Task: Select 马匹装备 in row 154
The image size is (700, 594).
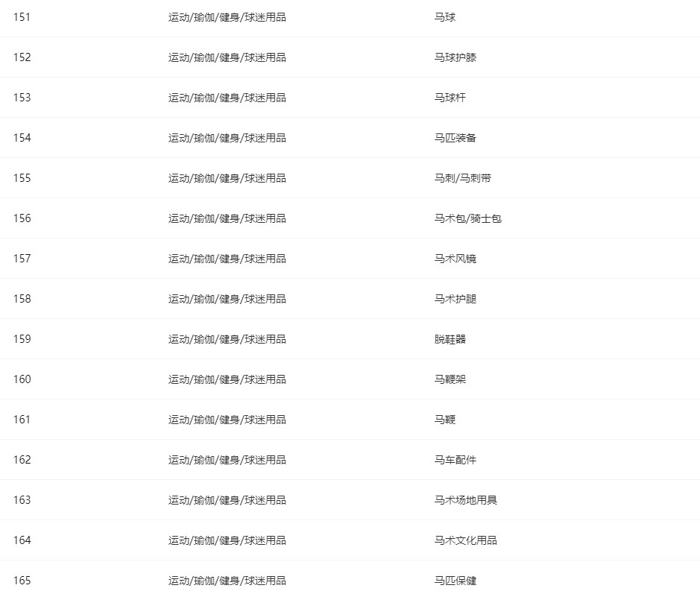Action: pyautogui.click(x=455, y=138)
